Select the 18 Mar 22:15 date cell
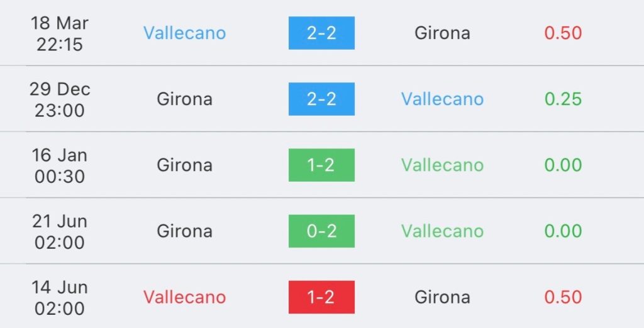The image size is (644, 328). [60, 33]
